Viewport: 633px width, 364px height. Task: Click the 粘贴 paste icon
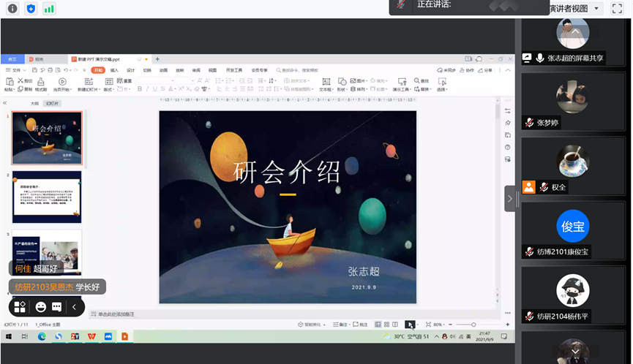tap(9, 81)
